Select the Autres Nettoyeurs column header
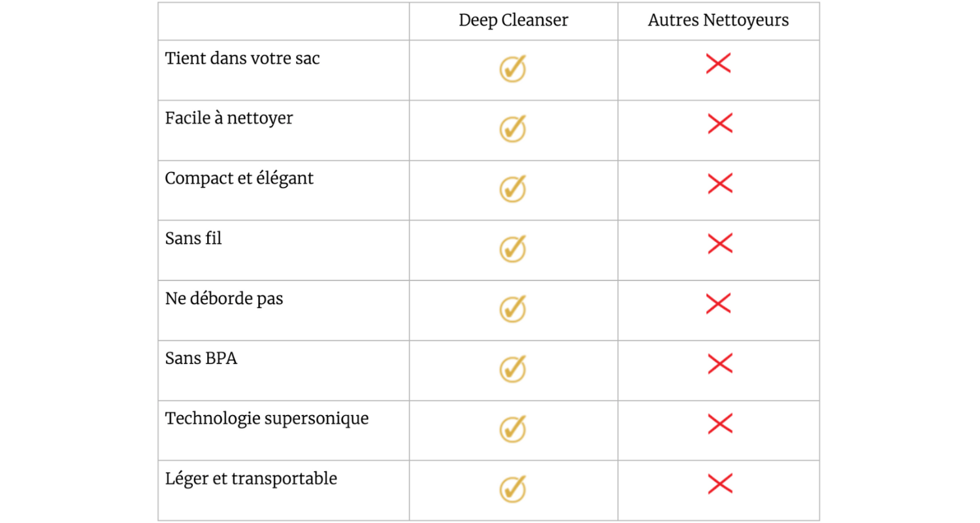The height and width of the screenshot is (523, 980). click(718, 20)
